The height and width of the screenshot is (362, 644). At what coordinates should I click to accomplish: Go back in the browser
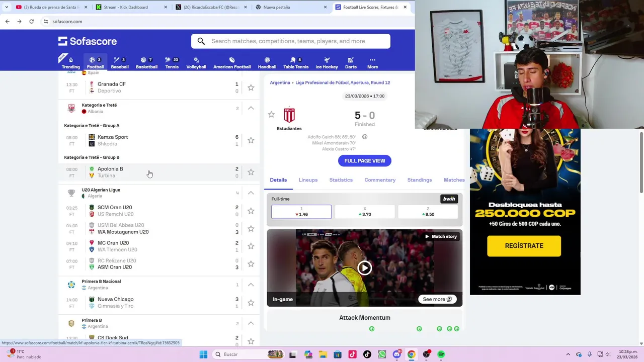coord(7,22)
